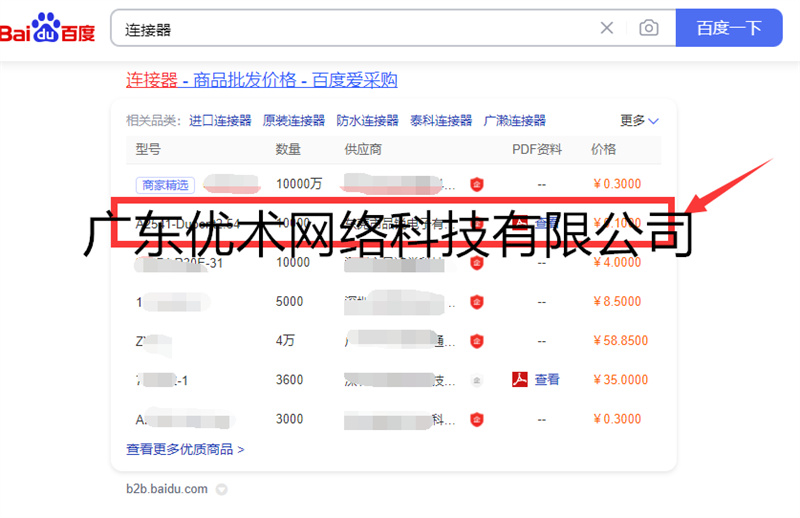Click the grey badge in the 3600 row
This screenshot has width=800, height=518.
[477, 380]
